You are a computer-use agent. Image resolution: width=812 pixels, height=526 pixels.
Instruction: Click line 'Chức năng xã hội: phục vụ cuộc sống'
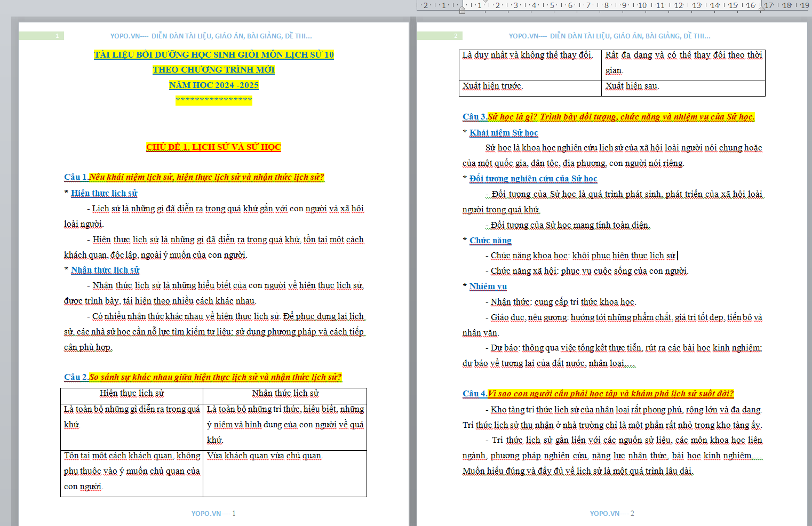(x=587, y=271)
